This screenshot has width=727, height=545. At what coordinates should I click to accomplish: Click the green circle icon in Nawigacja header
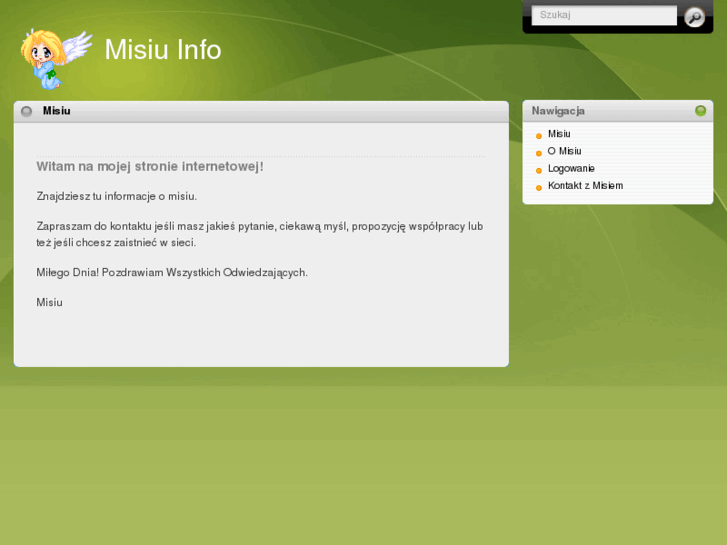click(700, 110)
